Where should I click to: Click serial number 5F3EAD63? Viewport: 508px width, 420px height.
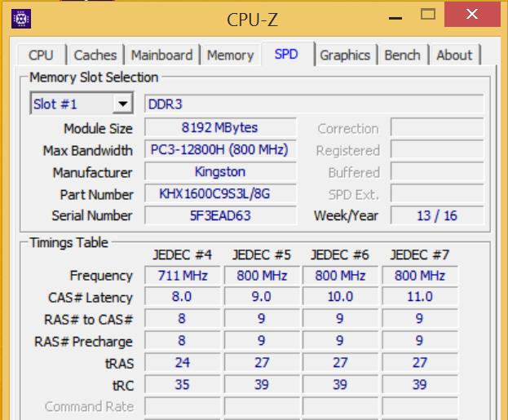(x=220, y=215)
